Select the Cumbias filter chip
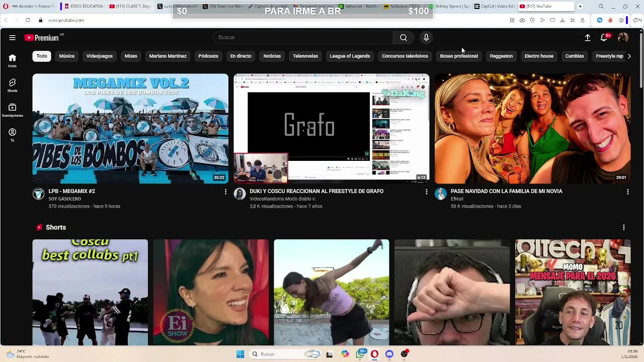 coord(575,56)
